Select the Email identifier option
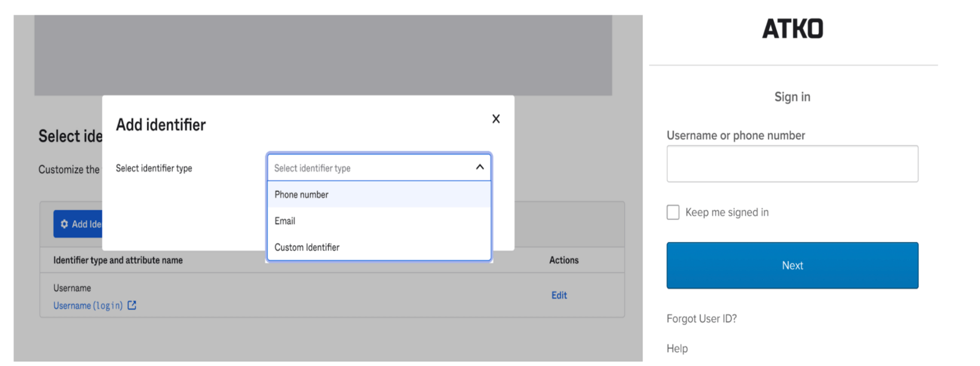The image size is (980, 366). (285, 221)
